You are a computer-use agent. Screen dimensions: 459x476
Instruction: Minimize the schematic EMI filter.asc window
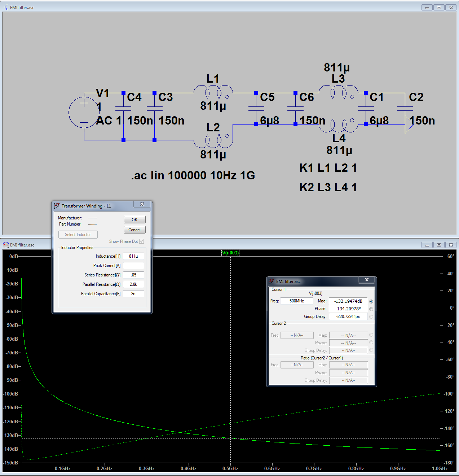click(x=427, y=8)
